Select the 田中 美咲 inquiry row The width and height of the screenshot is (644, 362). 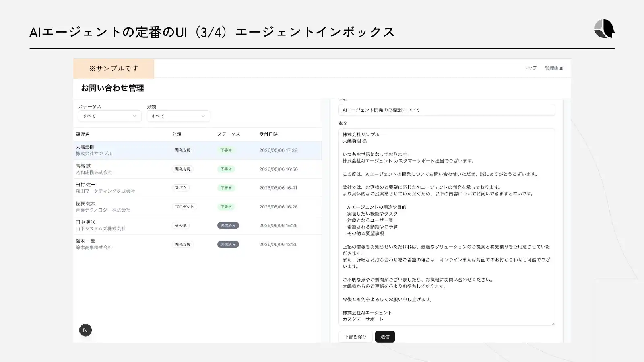click(x=197, y=226)
